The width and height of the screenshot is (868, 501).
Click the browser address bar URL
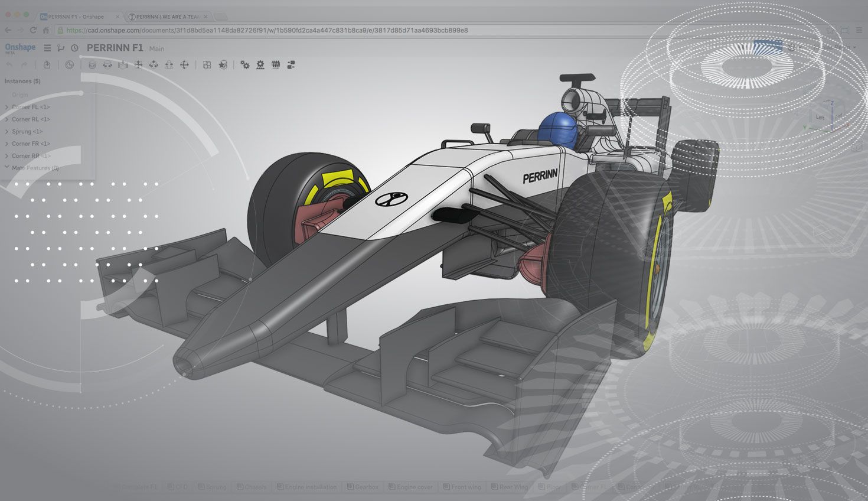[x=267, y=30]
